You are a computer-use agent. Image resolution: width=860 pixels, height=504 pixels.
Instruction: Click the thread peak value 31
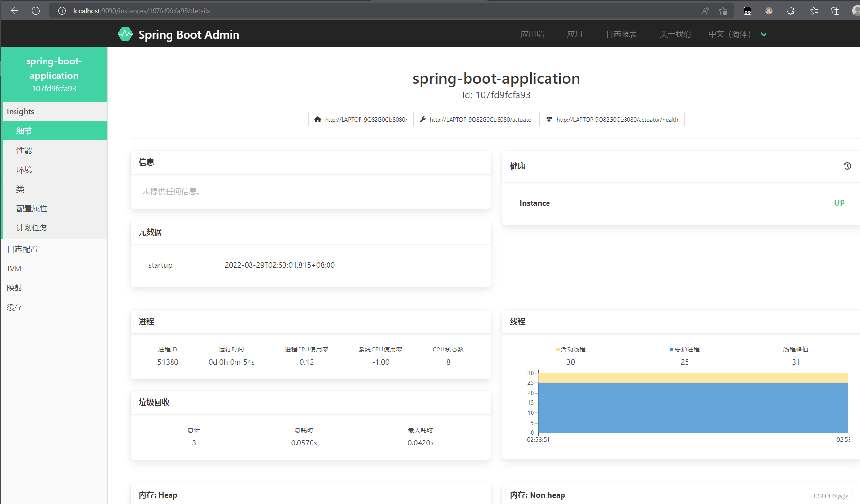[x=796, y=362]
